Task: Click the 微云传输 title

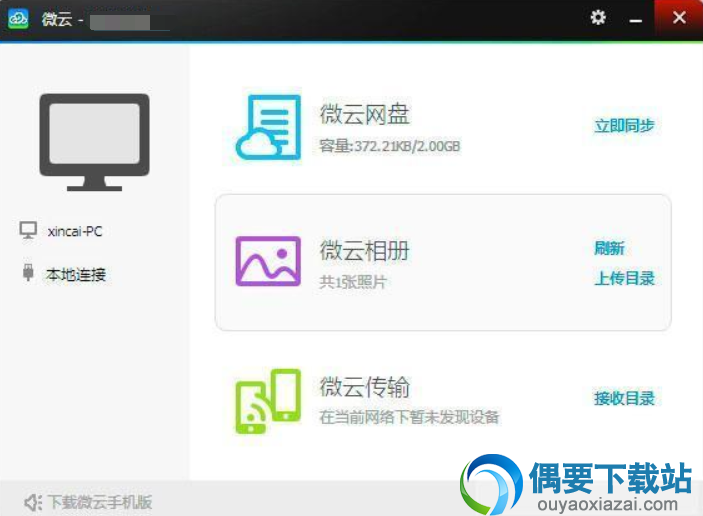Action: tap(365, 387)
